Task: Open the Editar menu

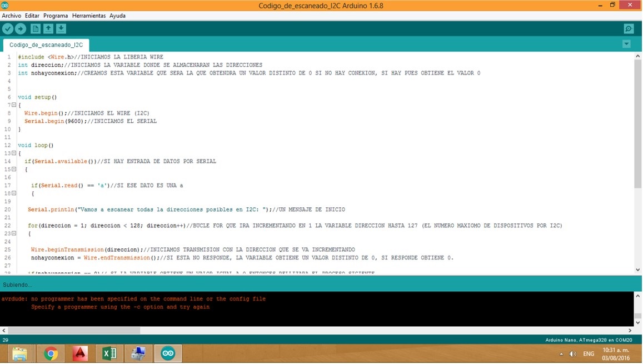Action: point(32,16)
